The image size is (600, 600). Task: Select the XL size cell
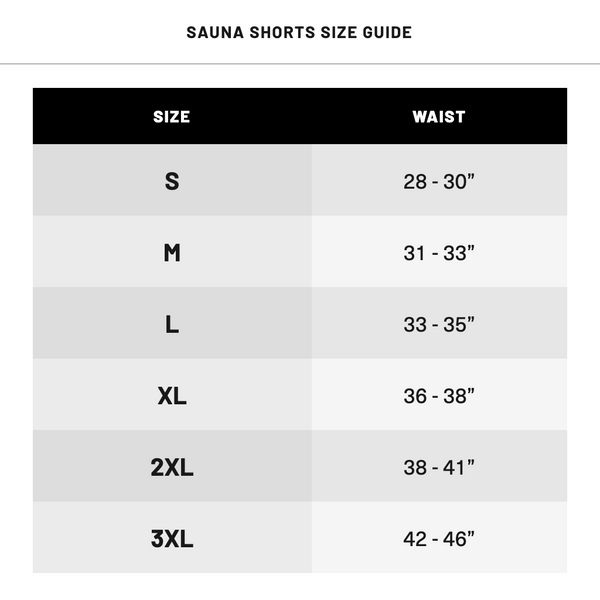[x=172, y=396]
